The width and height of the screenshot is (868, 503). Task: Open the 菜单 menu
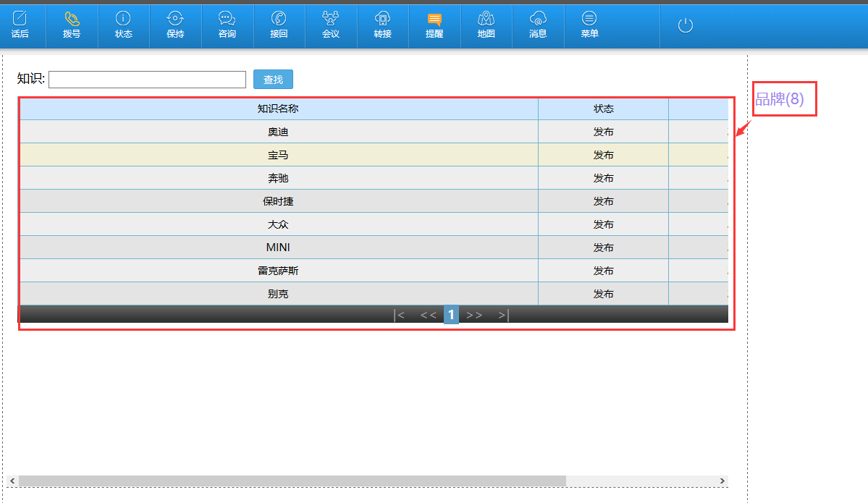tap(590, 25)
